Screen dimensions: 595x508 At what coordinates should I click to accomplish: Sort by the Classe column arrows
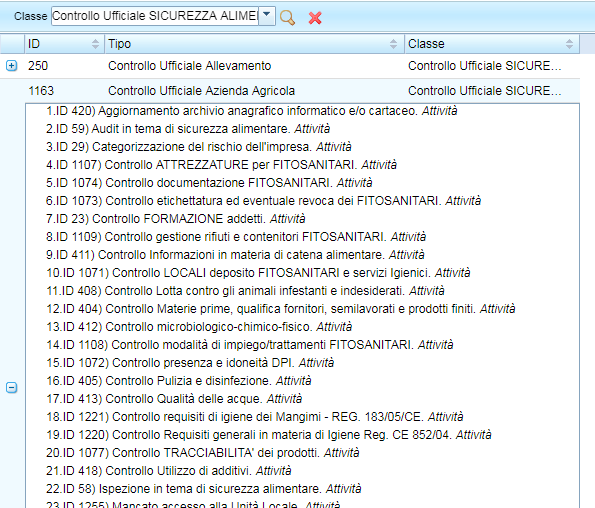pyautogui.click(x=569, y=44)
